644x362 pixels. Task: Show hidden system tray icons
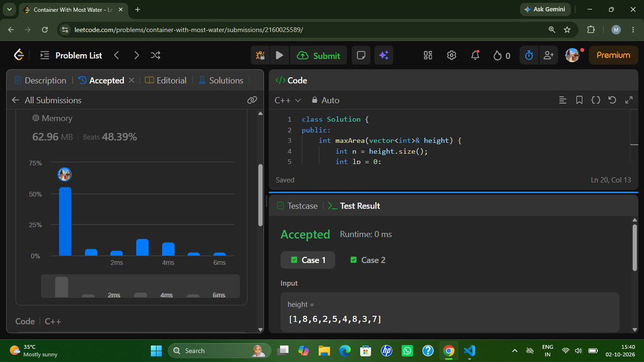[x=515, y=351]
